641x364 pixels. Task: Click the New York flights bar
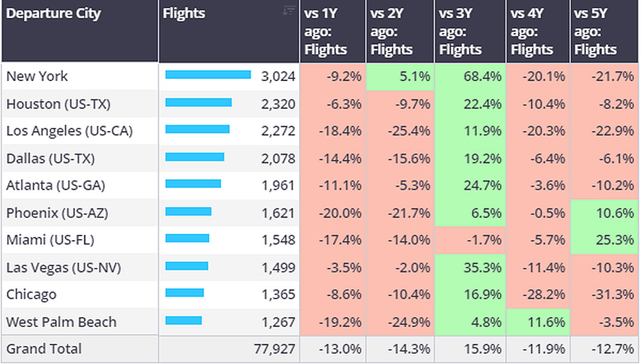pos(208,75)
